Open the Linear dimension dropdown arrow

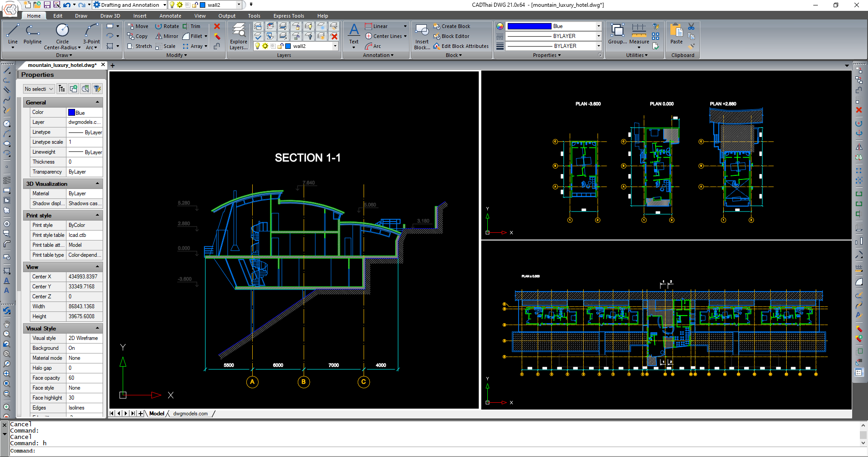click(x=405, y=26)
